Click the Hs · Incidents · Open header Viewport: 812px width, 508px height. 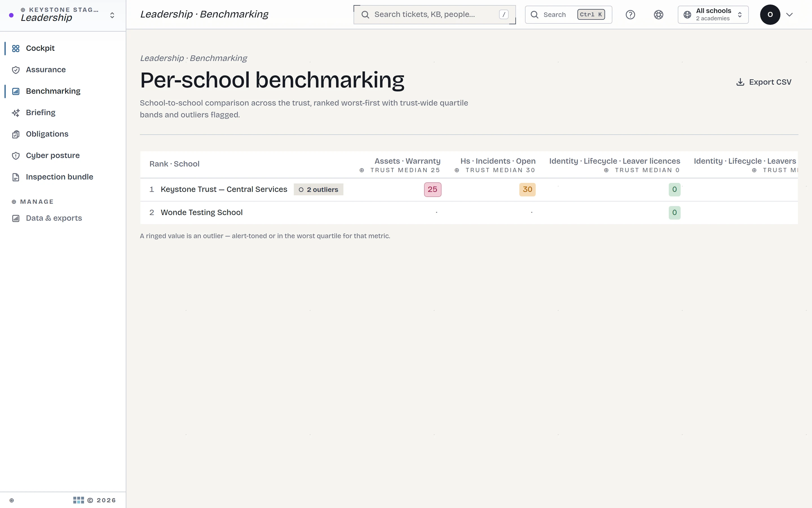[498, 161]
